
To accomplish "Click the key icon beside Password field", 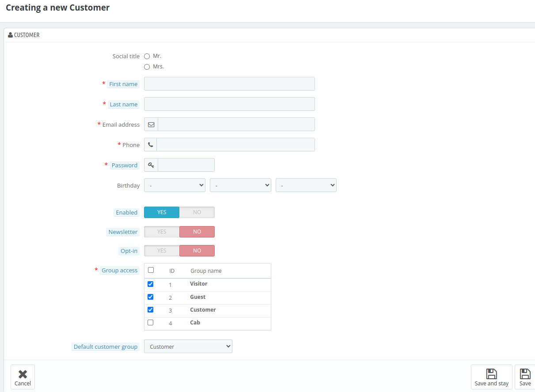I will tap(151, 165).
